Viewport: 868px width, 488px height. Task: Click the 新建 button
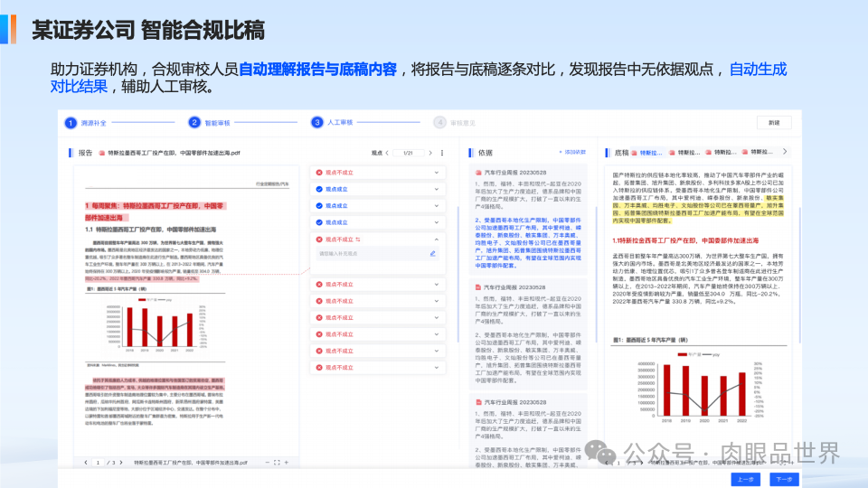(x=774, y=123)
